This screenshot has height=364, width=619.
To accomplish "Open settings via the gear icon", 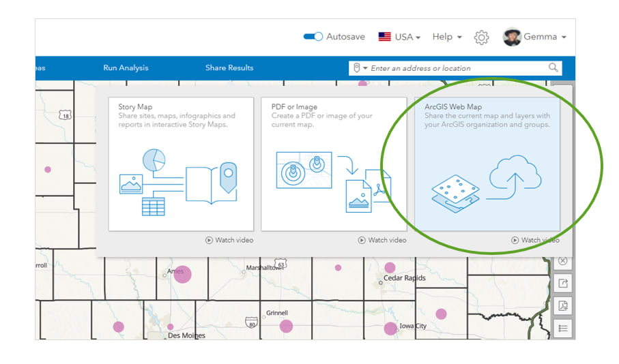I will pos(481,37).
